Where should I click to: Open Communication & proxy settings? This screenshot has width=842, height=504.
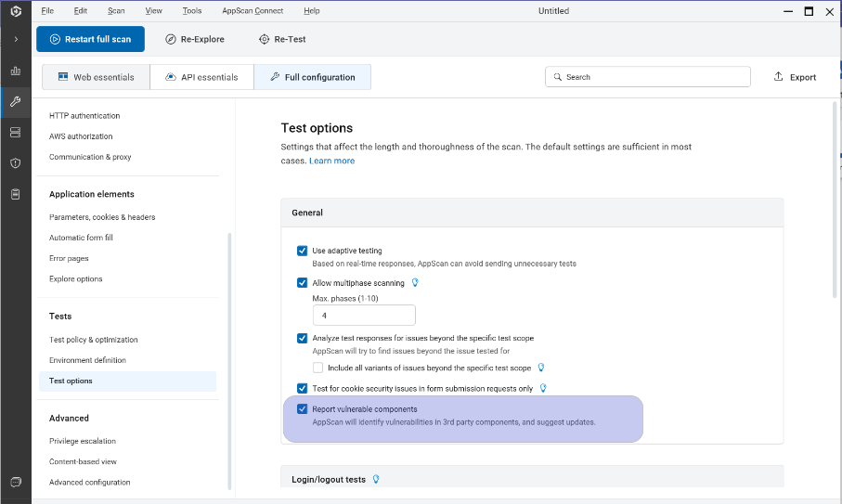coord(90,157)
